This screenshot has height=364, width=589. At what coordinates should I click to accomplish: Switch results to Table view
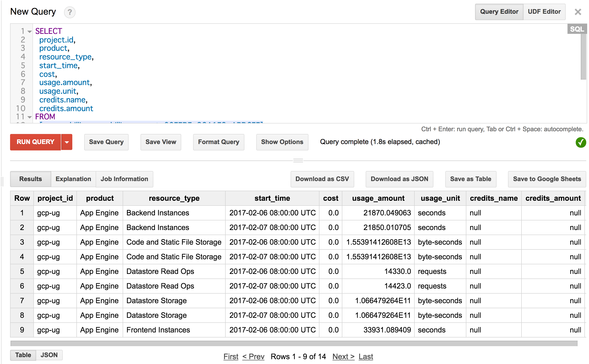(23, 355)
